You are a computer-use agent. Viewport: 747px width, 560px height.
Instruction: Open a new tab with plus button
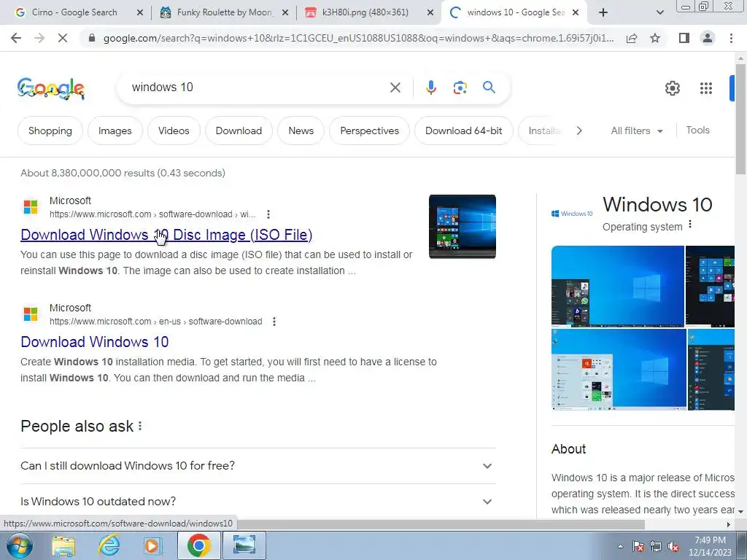point(603,12)
